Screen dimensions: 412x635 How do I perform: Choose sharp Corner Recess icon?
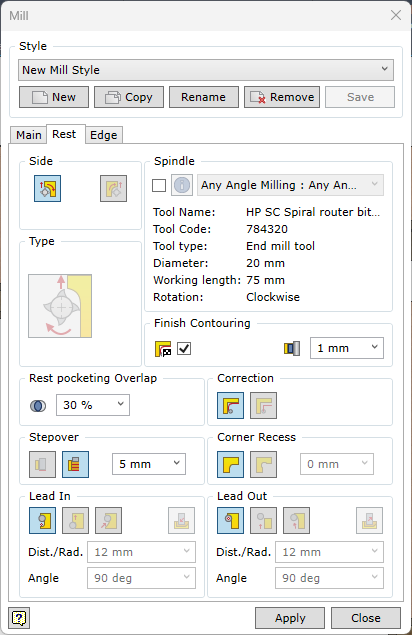coord(231,465)
